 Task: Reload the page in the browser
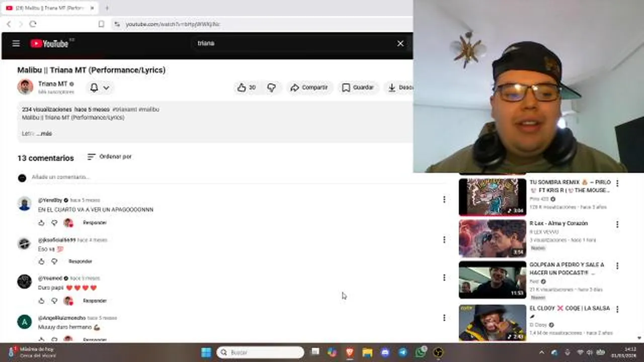33,24
